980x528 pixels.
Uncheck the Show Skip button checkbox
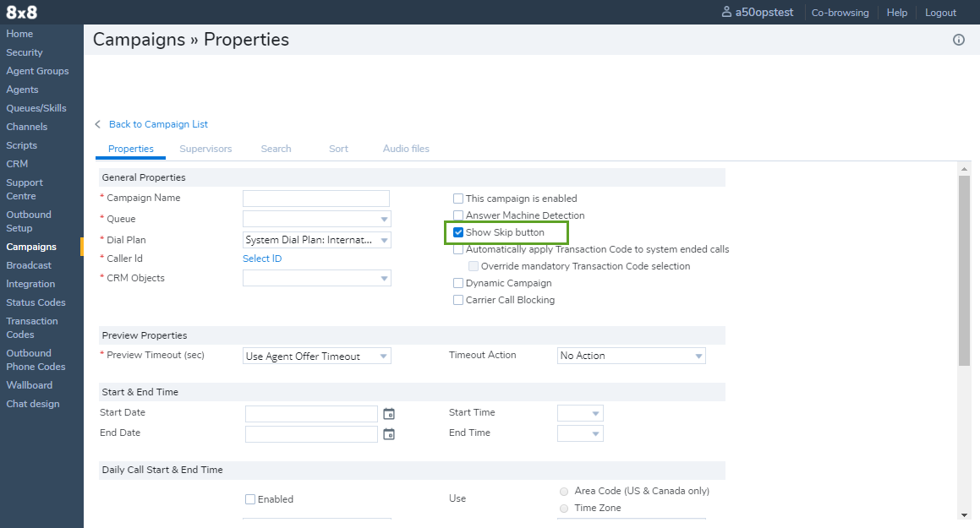click(458, 232)
